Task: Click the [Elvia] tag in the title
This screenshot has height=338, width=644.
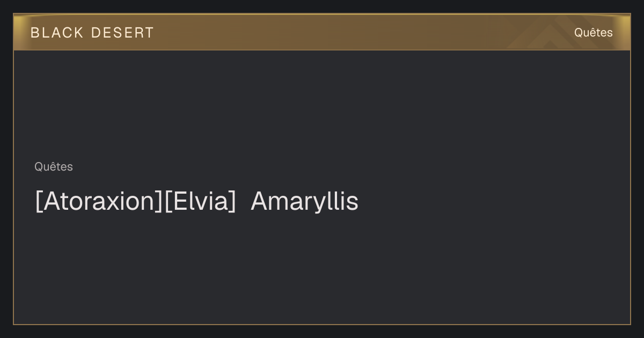Action: [200, 201]
